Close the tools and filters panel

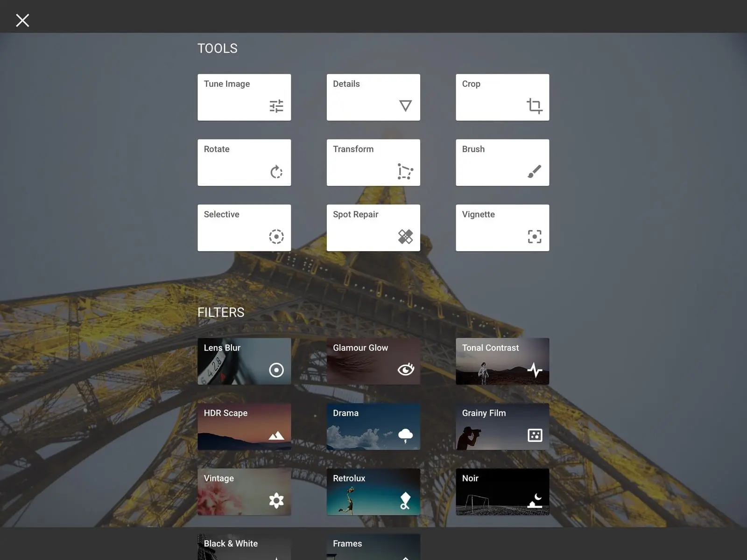coord(22,20)
